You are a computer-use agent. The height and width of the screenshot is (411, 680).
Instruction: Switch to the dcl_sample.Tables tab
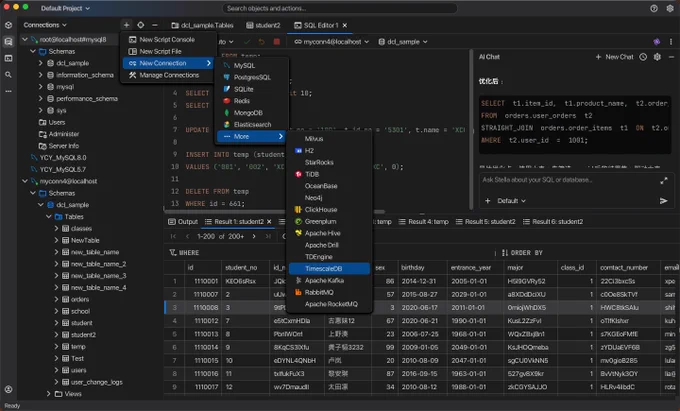pyautogui.click(x=203, y=25)
